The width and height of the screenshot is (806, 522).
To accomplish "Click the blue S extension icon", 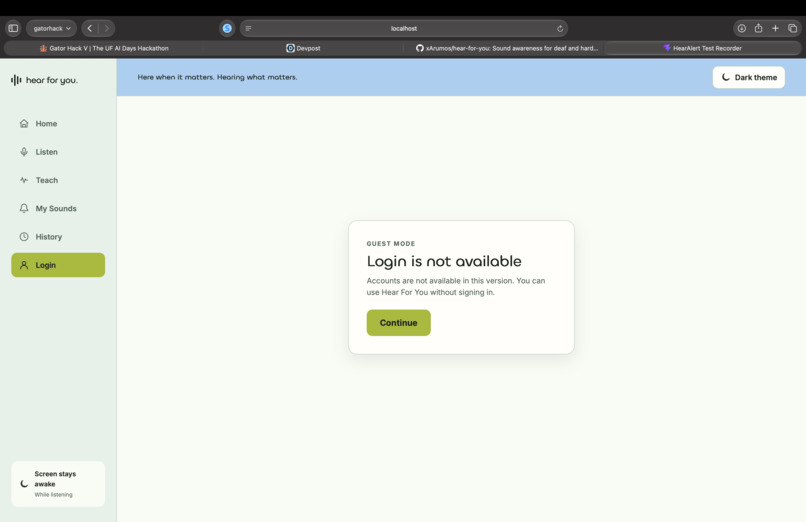I will pos(227,28).
